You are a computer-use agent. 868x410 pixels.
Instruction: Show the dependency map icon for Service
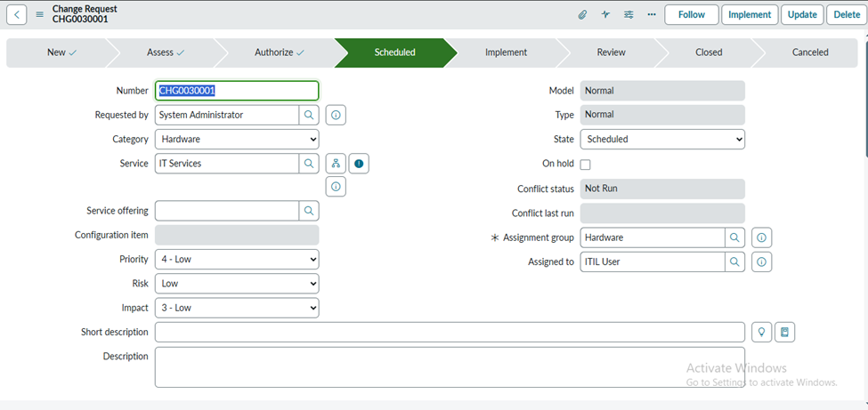tap(335, 164)
